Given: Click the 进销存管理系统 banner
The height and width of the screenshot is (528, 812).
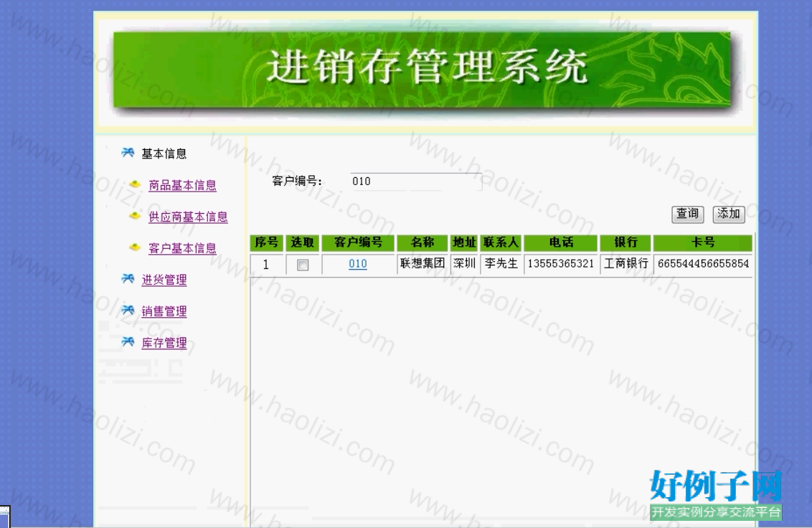Looking at the screenshot, I should [x=422, y=70].
